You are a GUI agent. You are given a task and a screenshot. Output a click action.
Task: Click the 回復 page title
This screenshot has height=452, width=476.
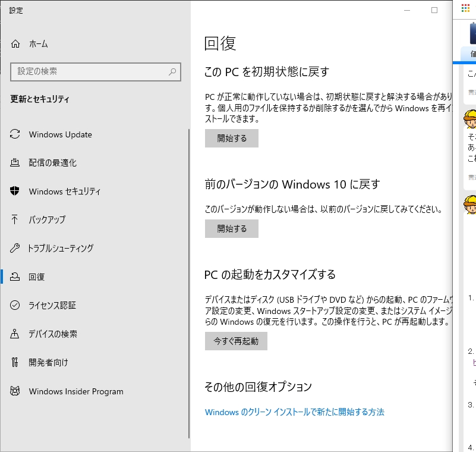(220, 43)
